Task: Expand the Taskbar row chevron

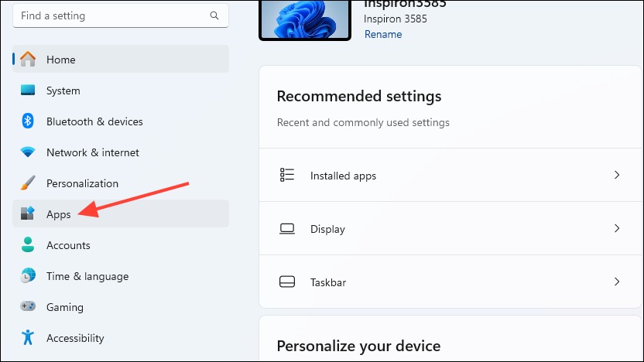Action: 616,282
